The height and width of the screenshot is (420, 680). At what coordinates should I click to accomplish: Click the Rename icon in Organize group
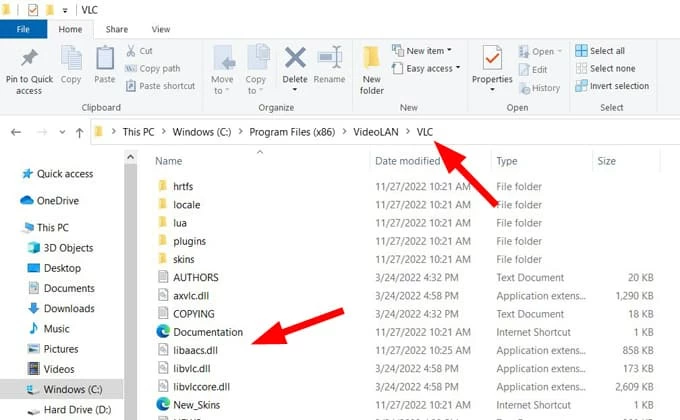329,60
